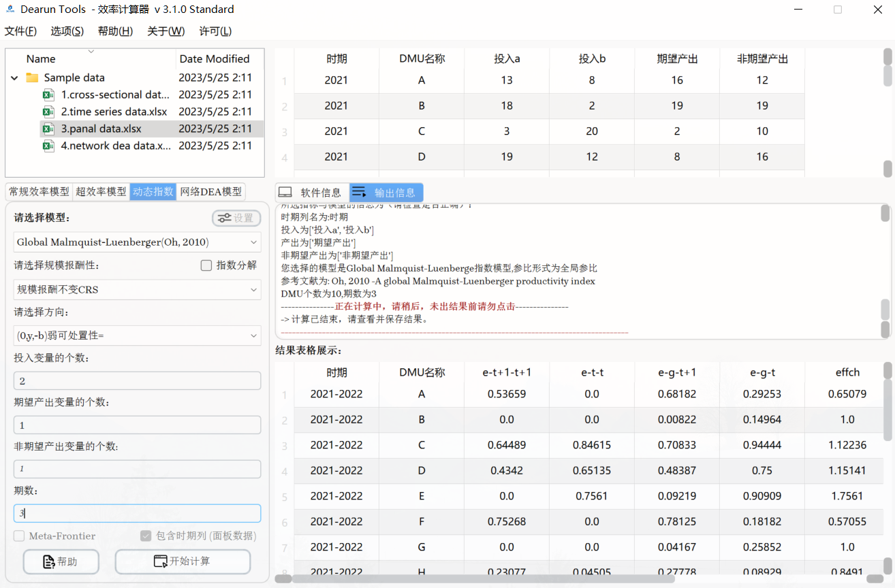Click the Dearun Tools logo in title bar
Image resolution: width=895 pixels, height=588 pixels.
9,9
